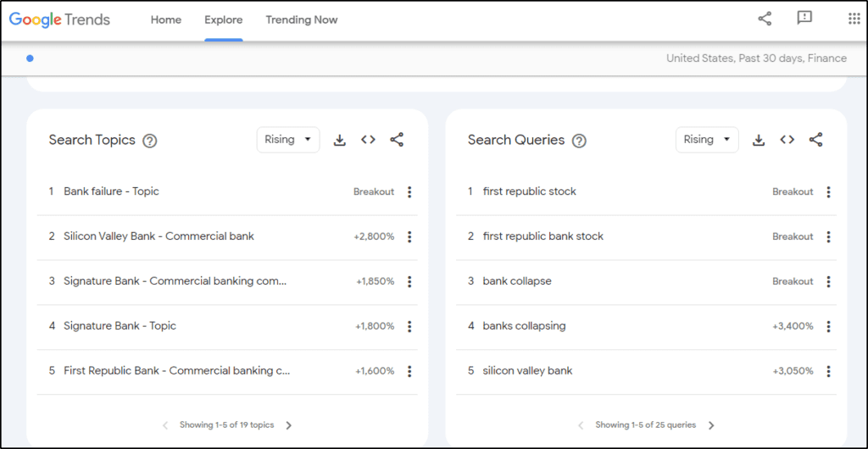
Task: Click the Search Topics heading
Action: (x=92, y=140)
